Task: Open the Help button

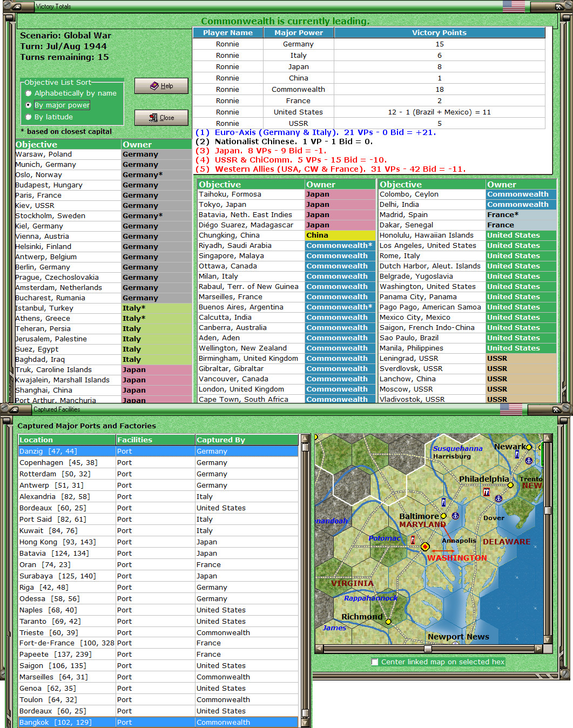Action: click(161, 86)
